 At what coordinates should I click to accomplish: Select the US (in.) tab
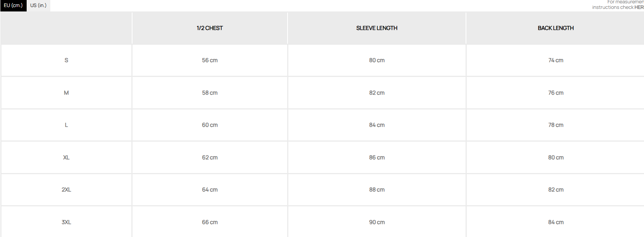[x=38, y=6]
